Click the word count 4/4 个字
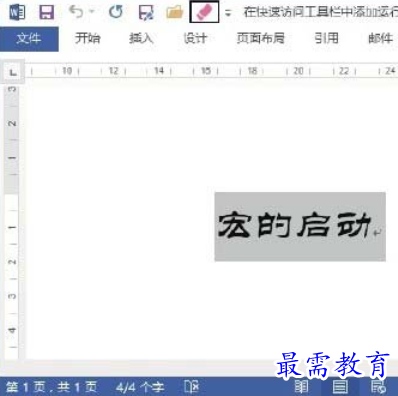 (140, 387)
